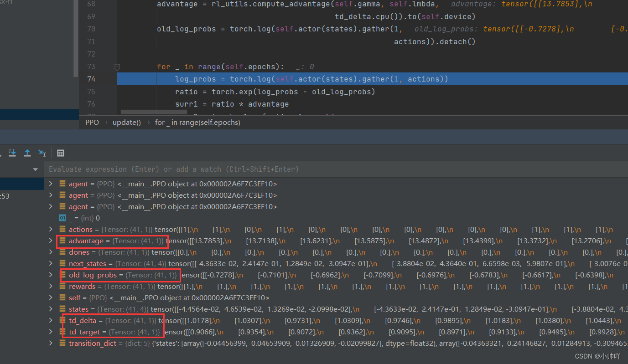628x364 pixels.
Task: Click the highlighted line 74 log_probs code
Action: 311,79
